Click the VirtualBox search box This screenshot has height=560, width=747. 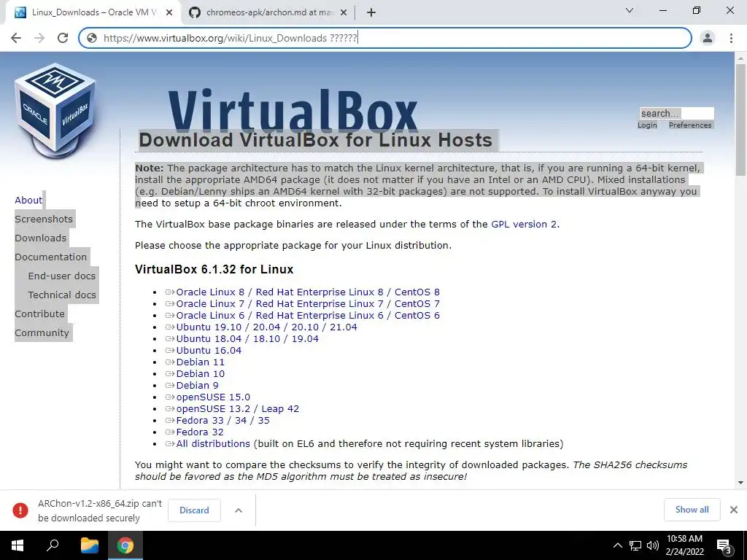676,113
